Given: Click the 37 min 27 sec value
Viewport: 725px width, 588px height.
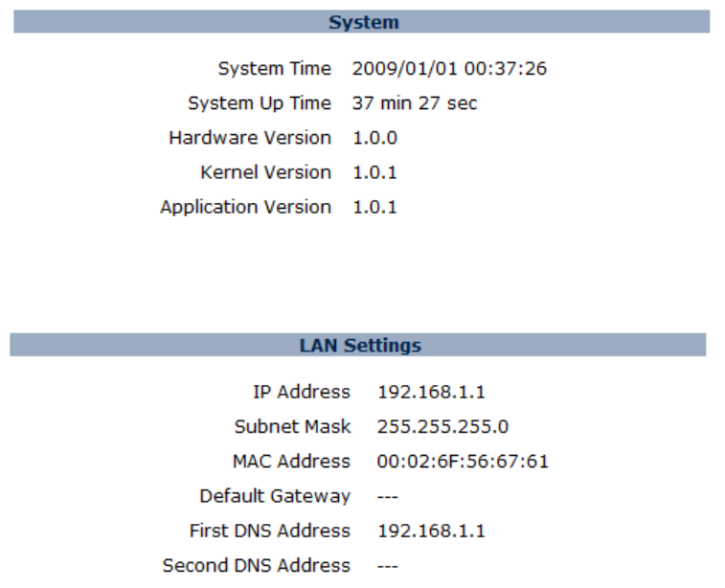Looking at the screenshot, I should 414,103.
